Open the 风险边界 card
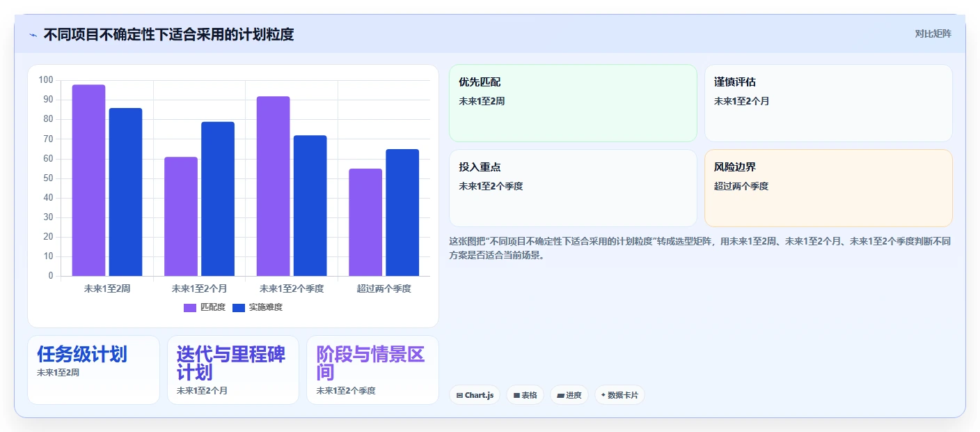The image size is (980, 432). [828, 188]
